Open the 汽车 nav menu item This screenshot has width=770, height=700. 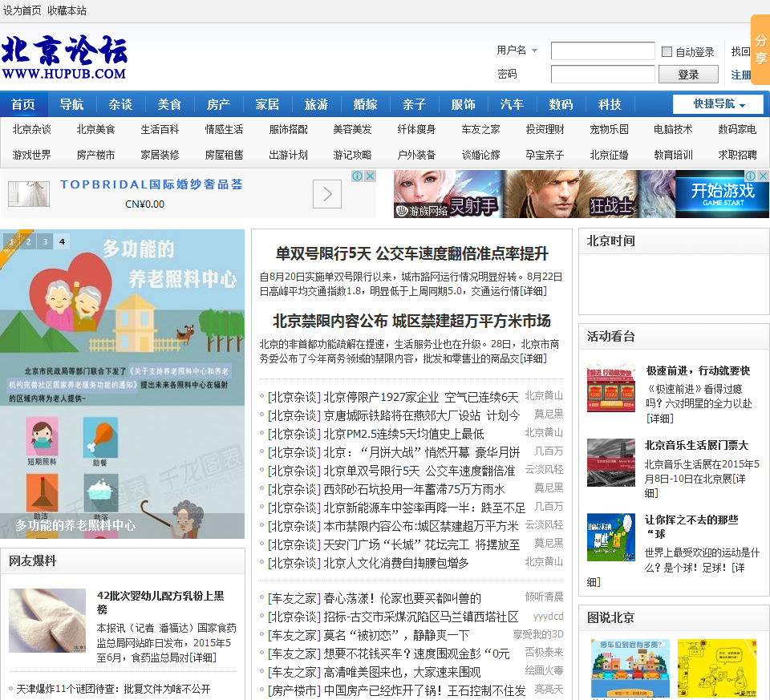[513, 104]
